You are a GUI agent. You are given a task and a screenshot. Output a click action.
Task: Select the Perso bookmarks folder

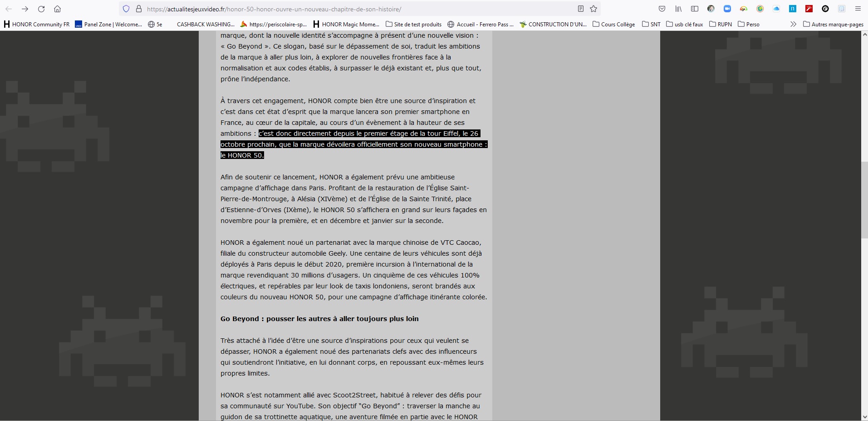click(749, 25)
